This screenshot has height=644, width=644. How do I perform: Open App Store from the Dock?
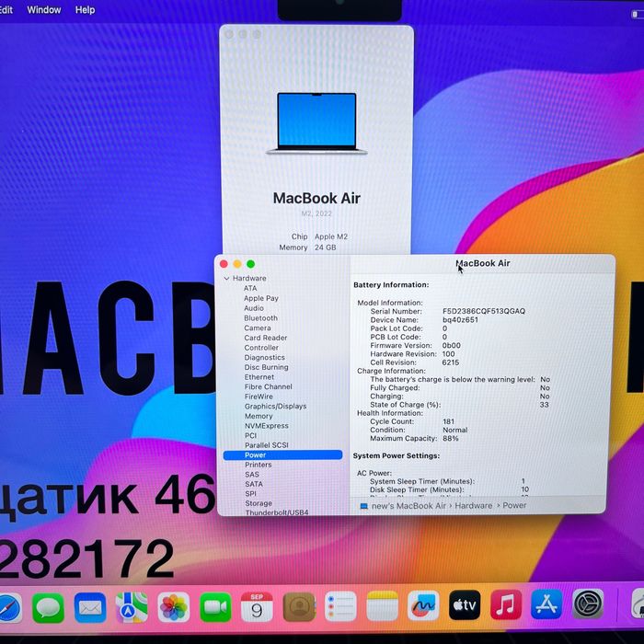[546, 604]
